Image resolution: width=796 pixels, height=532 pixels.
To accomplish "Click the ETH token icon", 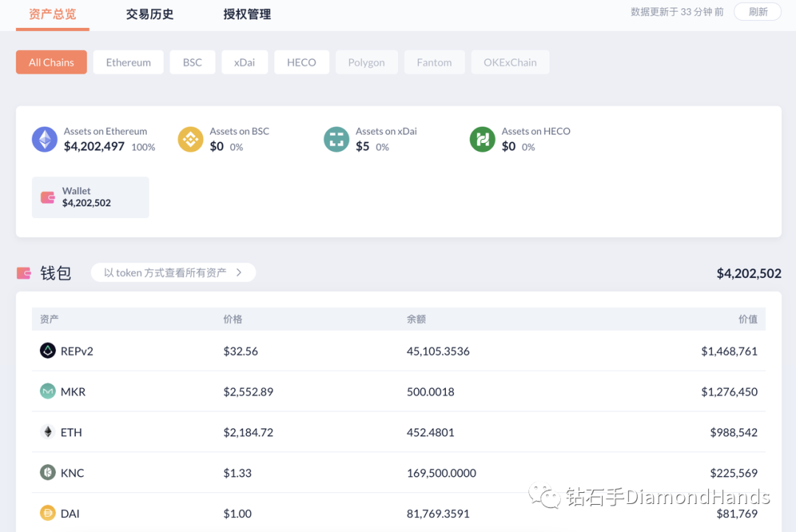I will 48,432.
